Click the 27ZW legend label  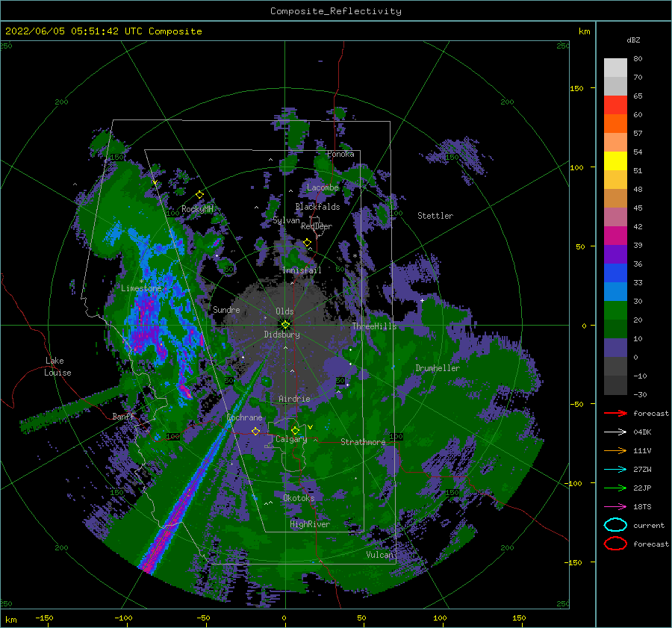tap(642, 470)
